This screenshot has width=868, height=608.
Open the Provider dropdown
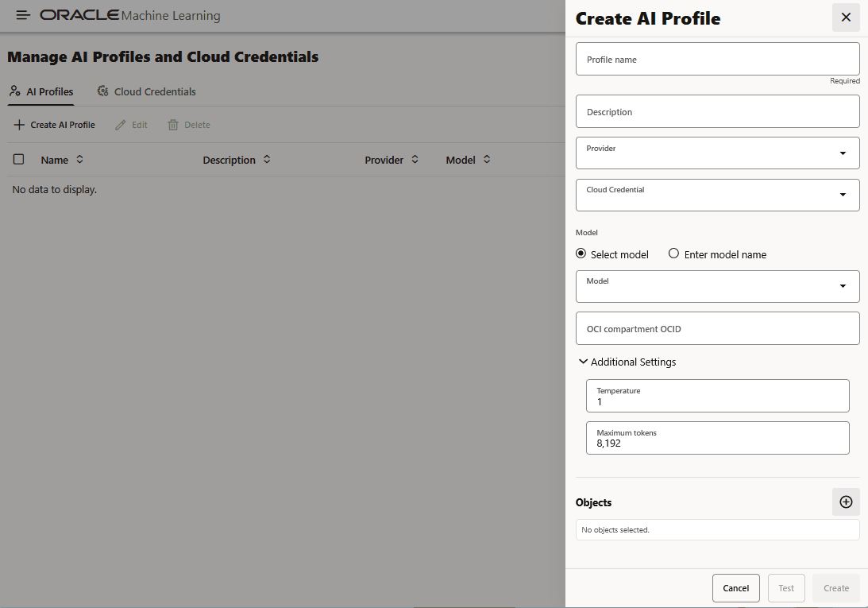(717, 153)
